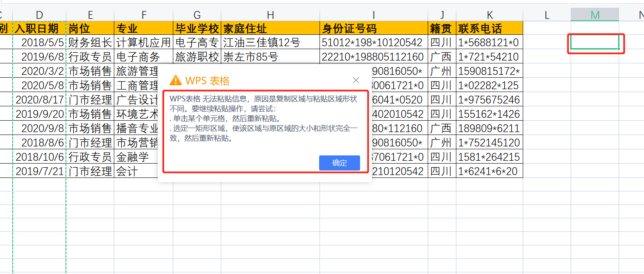Select date cell 2019/7/21
The width and height of the screenshot is (644, 274).
tap(39, 171)
